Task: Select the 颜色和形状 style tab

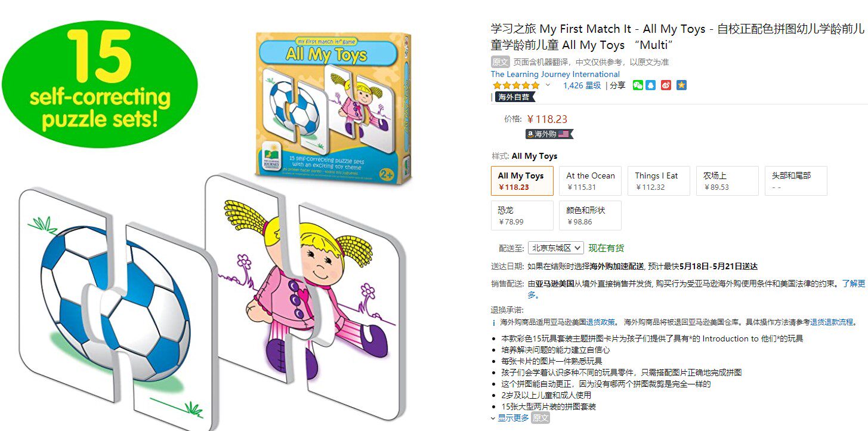Action: pos(590,215)
